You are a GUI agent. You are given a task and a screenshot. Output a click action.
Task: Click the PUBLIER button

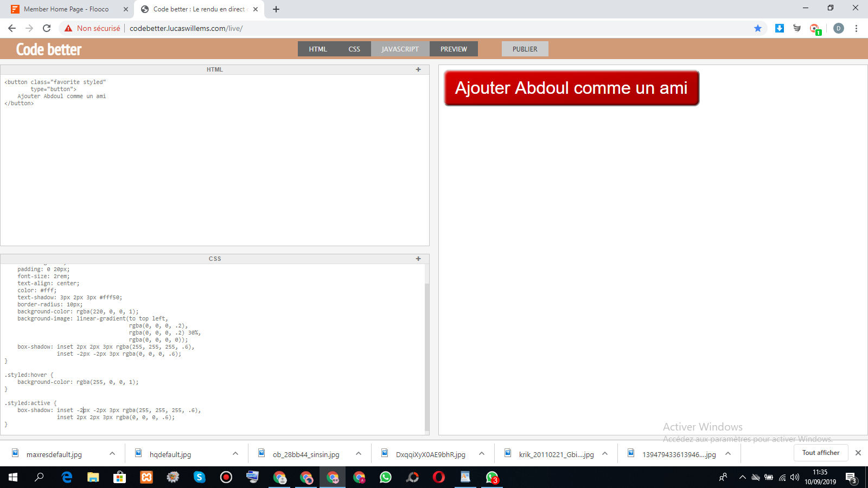pyautogui.click(x=525, y=49)
